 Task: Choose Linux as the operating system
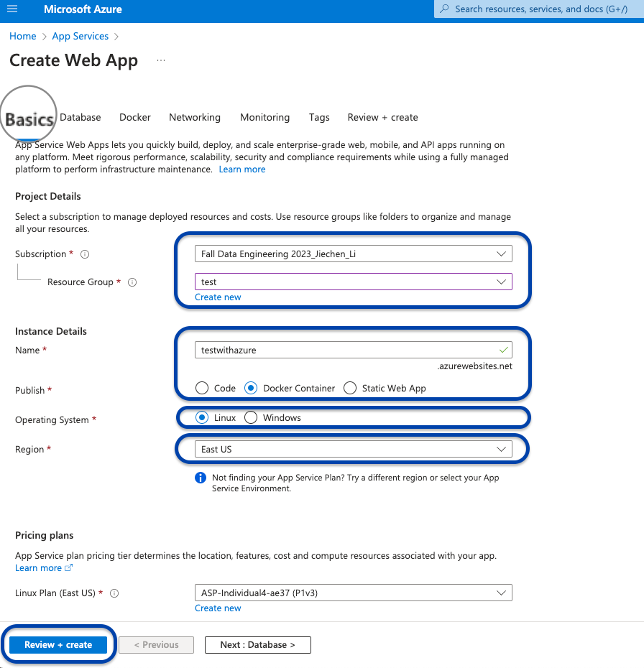coord(201,417)
